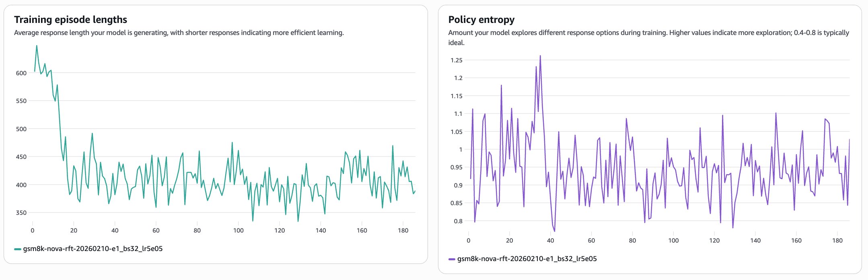Select the highest peak of the purple line

[540, 56]
